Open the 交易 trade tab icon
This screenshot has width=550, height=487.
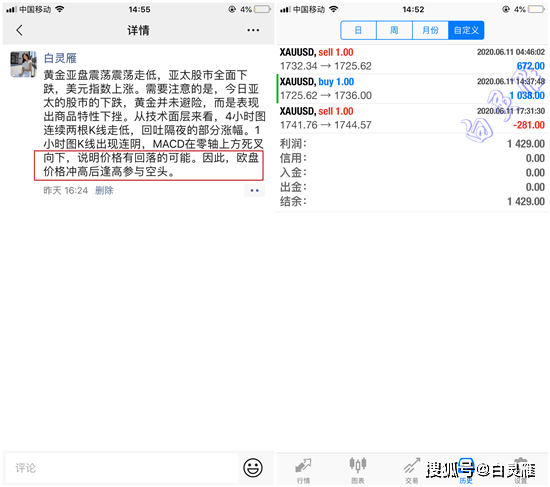pos(411,470)
